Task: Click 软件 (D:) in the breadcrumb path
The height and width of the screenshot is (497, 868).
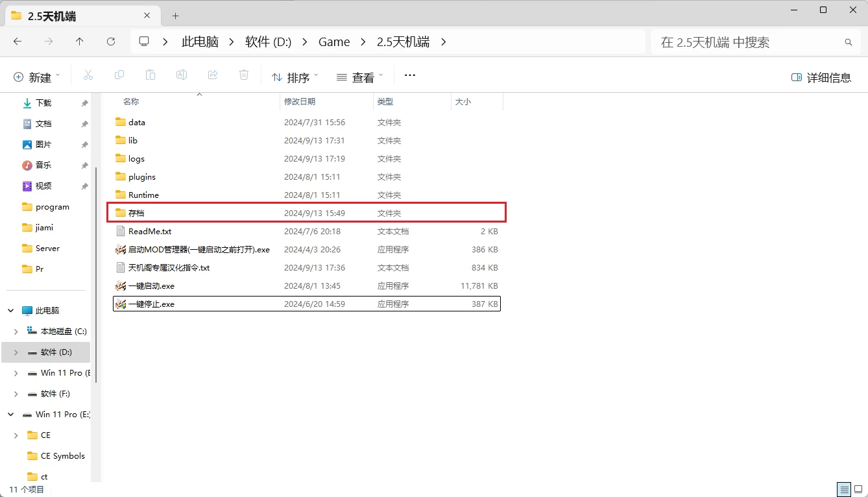Action: click(x=269, y=42)
